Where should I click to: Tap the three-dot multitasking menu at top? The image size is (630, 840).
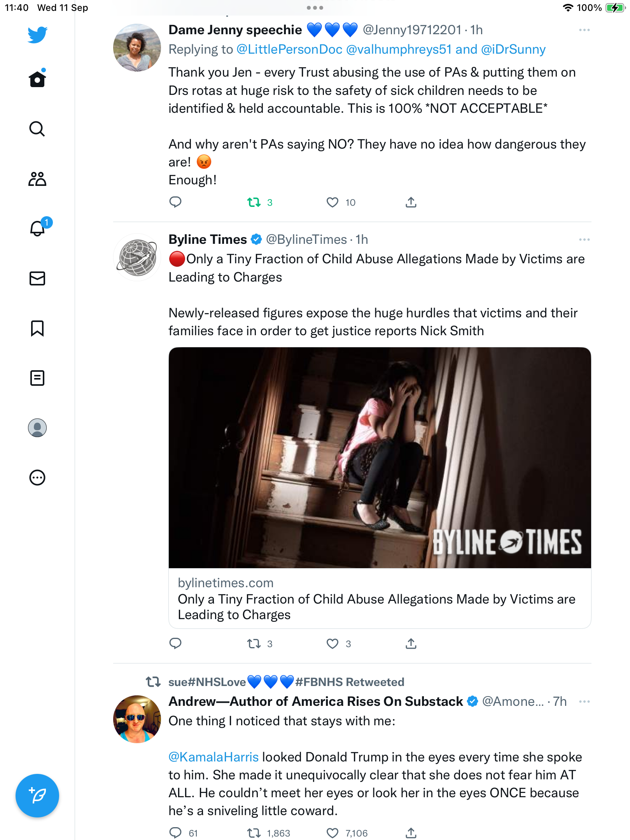[x=315, y=8]
